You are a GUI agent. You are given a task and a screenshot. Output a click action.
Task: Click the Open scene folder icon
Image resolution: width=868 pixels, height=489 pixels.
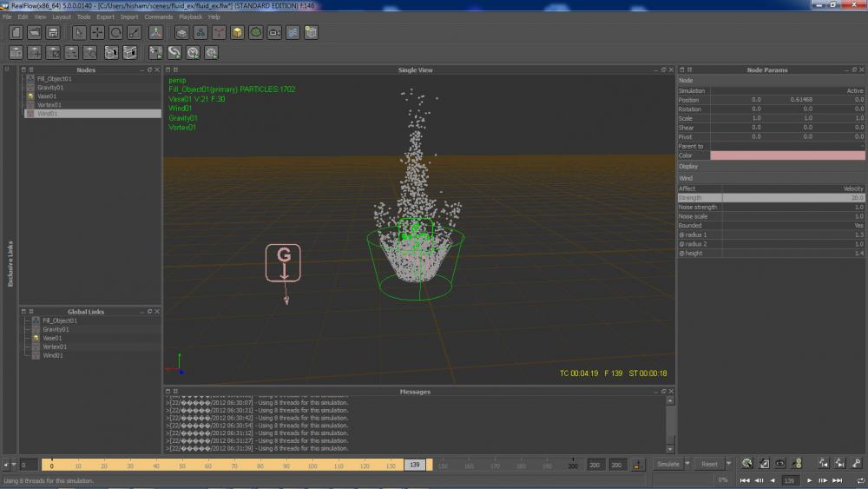35,33
